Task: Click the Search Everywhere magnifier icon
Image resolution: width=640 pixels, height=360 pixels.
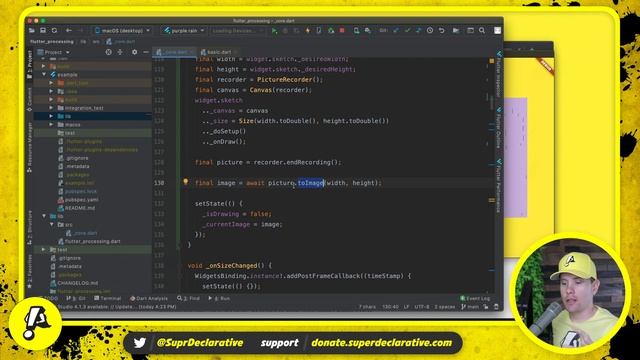Action: pos(482,31)
